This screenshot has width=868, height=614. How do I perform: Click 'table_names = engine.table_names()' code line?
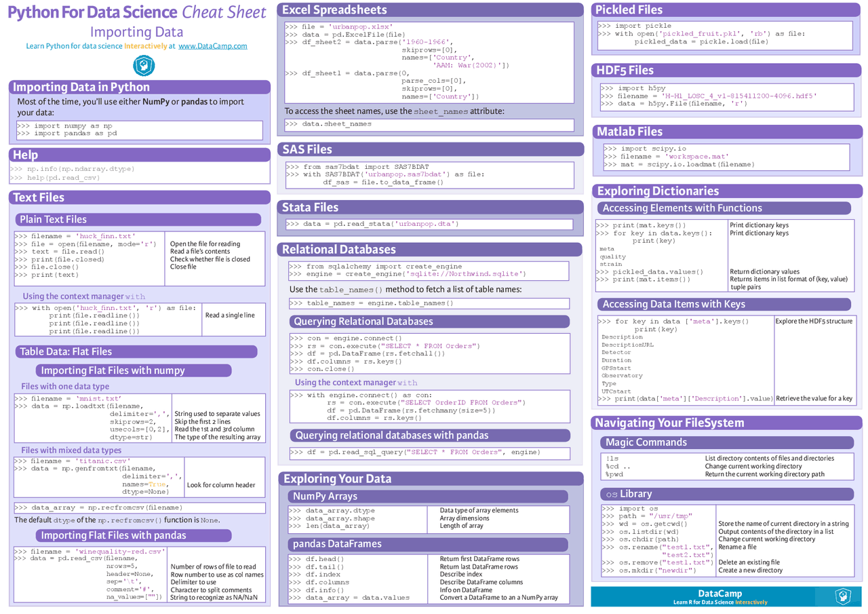[x=371, y=303]
